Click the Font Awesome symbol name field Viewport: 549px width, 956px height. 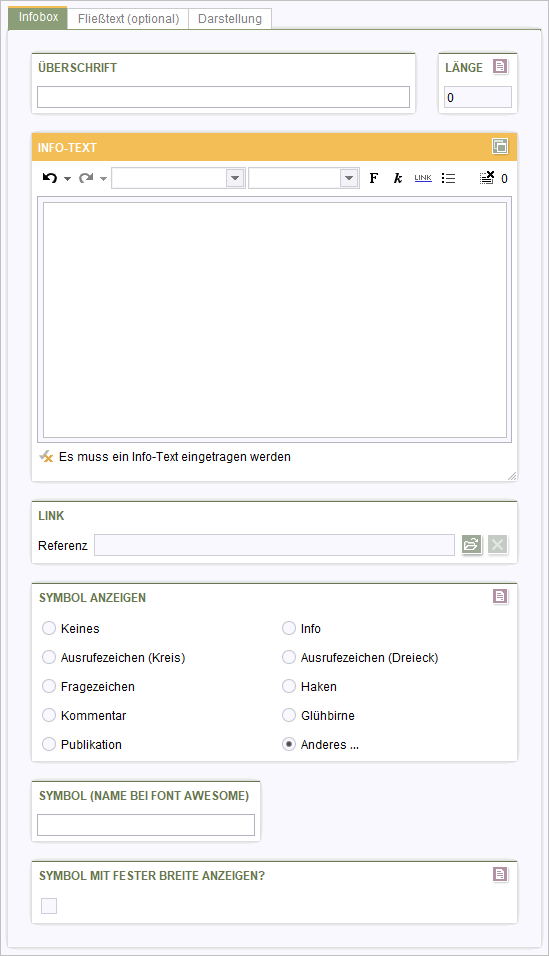pyautogui.click(x=146, y=825)
